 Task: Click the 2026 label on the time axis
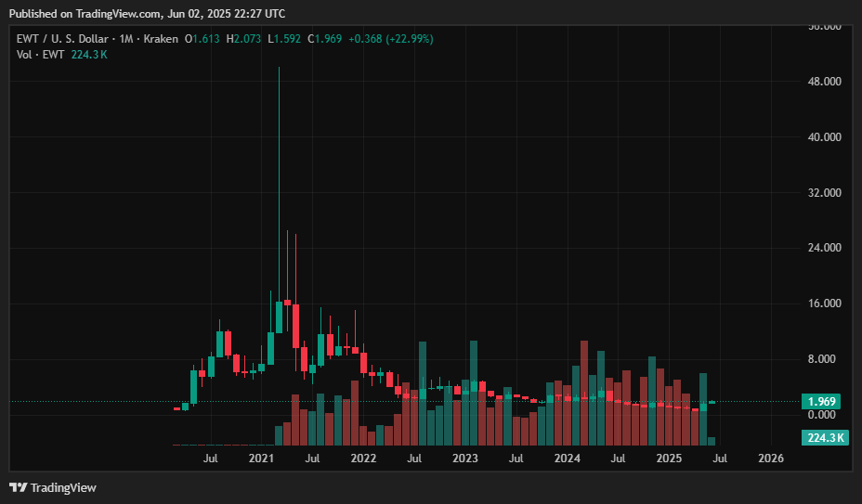point(770,459)
